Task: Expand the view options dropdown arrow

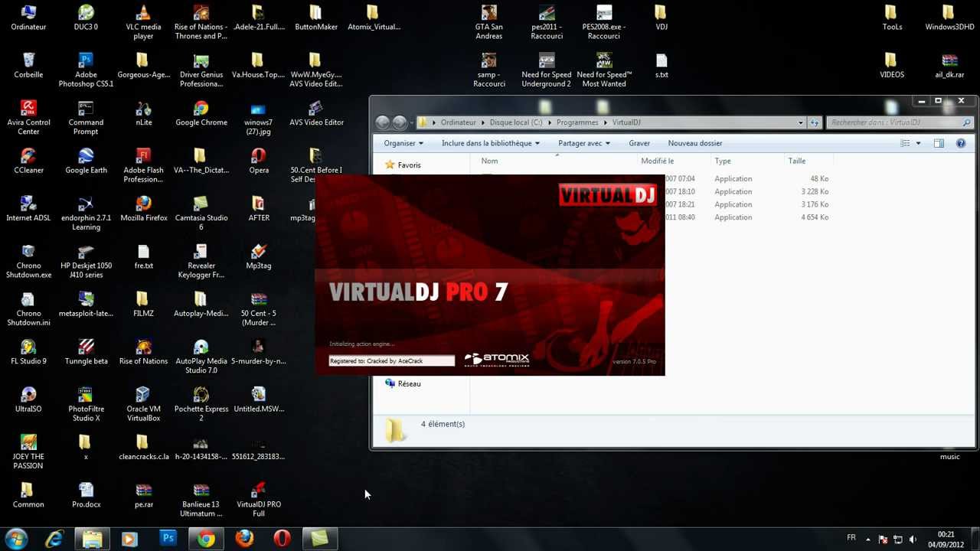Action: click(918, 143)
